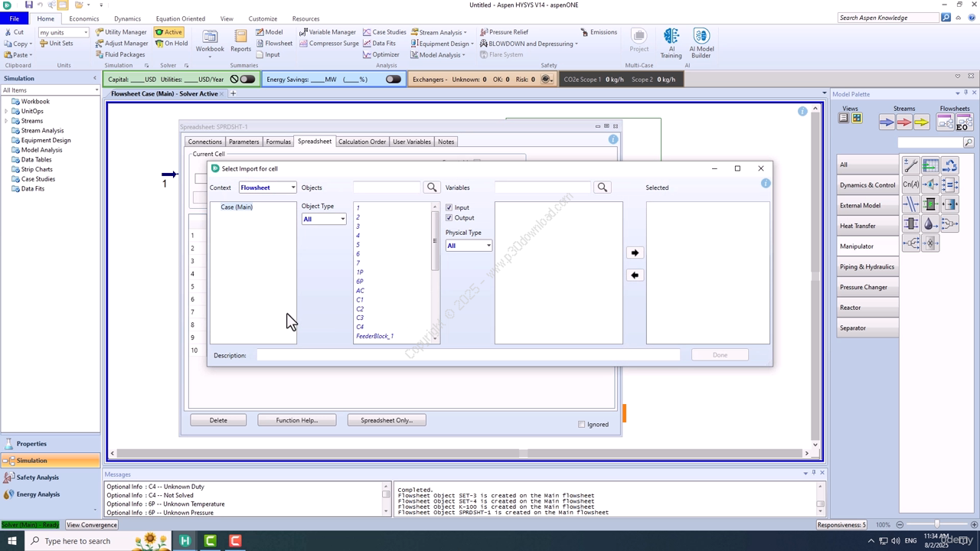Toggle the Energy Savings switch
Viewport: 980px width, 551px height.
click(393, 79)
